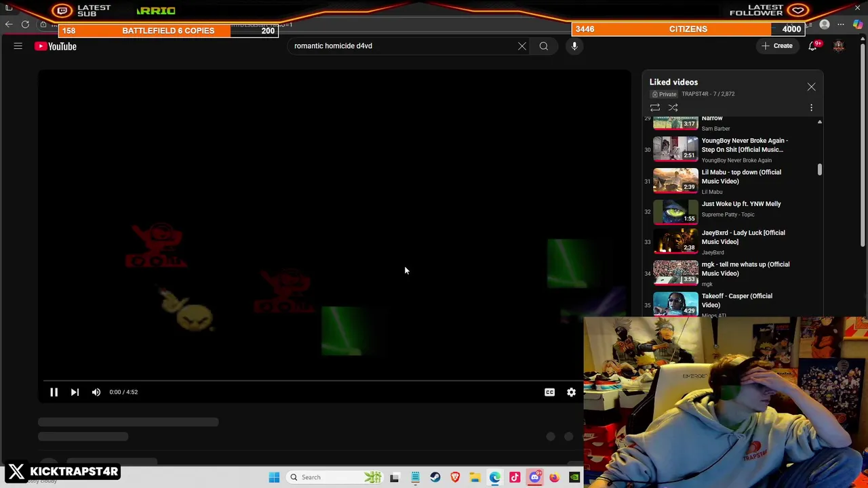Open the Windows Start menu
868x488 pixels.
[274, 477]
